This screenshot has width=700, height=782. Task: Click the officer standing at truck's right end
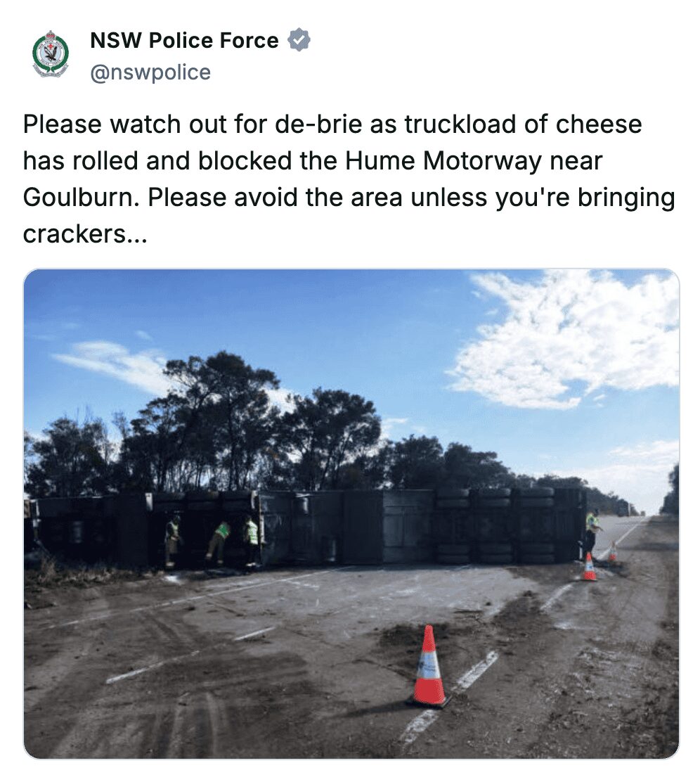[x=592, y=532]
